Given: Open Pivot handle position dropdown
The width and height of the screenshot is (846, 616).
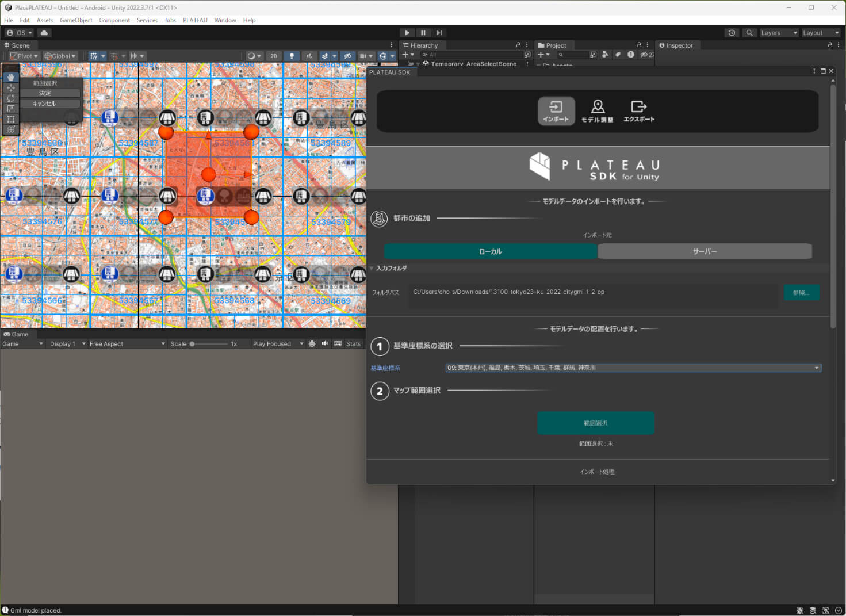Looking at the screenshot, I should [24, 56].
